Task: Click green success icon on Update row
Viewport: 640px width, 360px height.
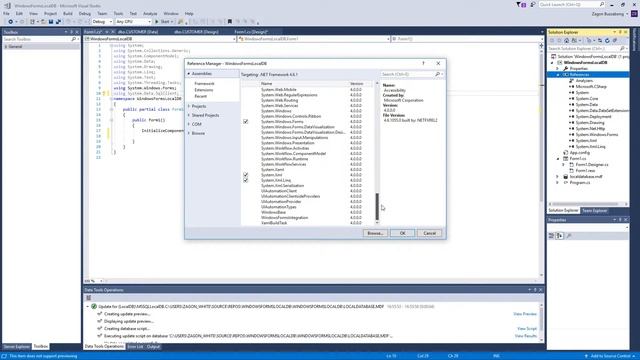Action: coord(94,306)
